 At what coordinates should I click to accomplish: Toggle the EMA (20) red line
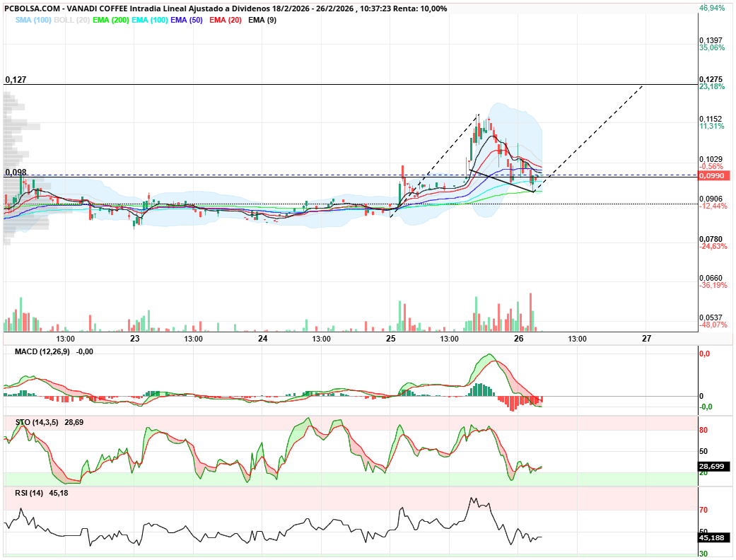click(226, 22)
